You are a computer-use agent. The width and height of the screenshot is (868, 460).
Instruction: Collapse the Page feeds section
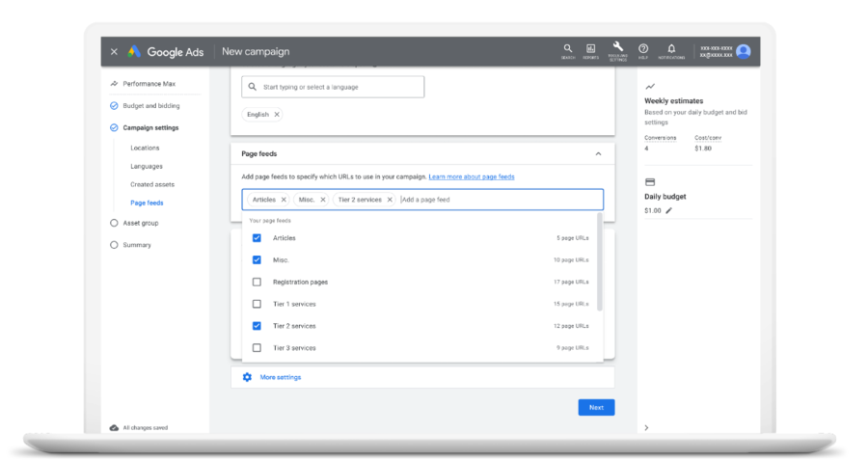tap(598, 153)
